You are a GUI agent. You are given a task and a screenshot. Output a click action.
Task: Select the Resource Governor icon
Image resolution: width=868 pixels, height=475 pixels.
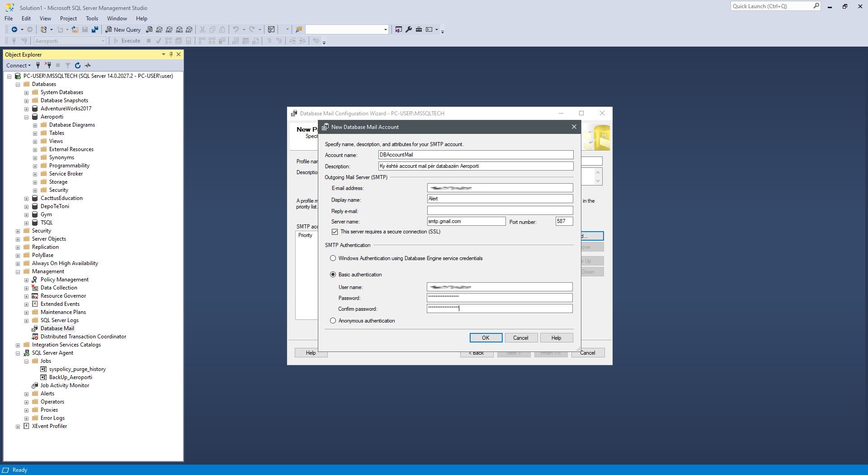(x=35, y=296)
